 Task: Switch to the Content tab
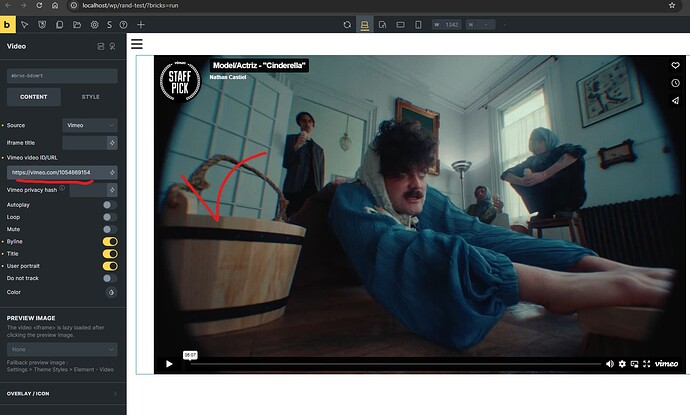[x=34, y=97]
